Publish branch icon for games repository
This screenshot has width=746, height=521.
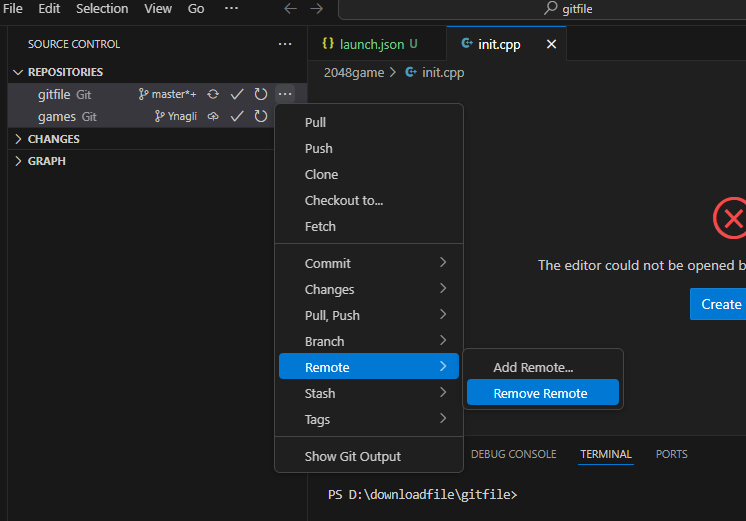coord(213,117)
